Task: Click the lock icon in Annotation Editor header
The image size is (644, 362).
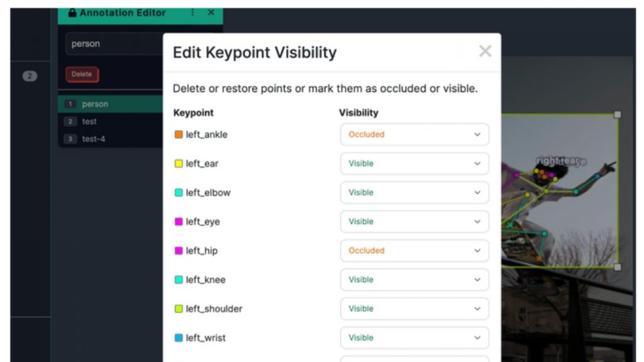Action: [x=72, y=13]
